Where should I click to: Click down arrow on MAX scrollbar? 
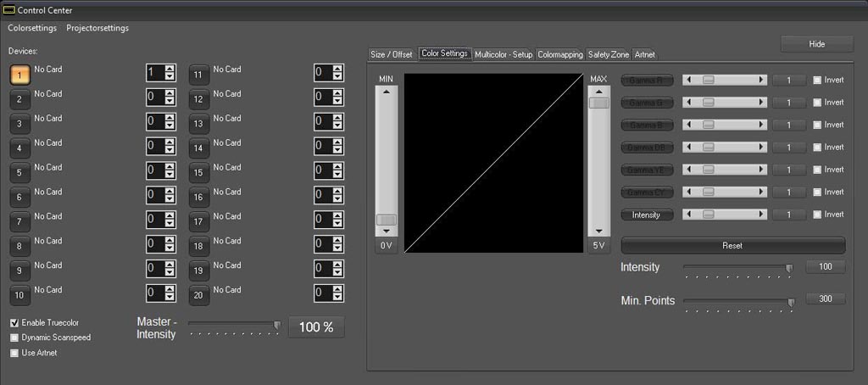click(x=599, y=231)
